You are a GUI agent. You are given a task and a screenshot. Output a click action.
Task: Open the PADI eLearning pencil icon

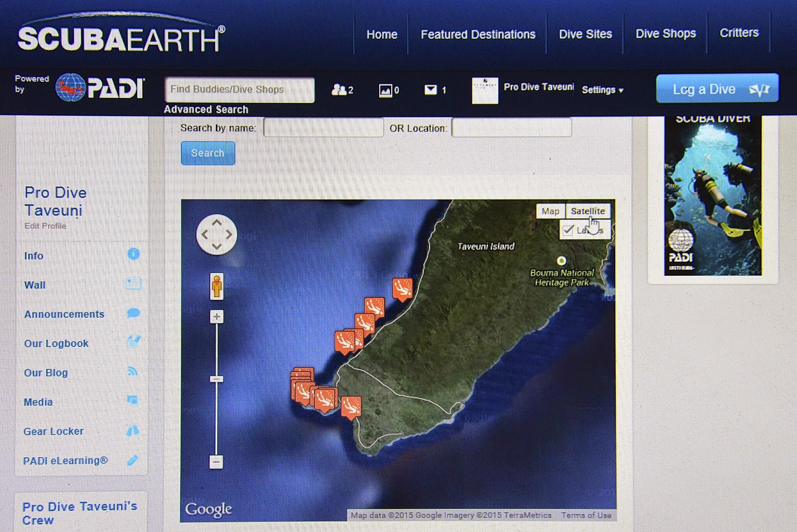click(x=133, y=460)
